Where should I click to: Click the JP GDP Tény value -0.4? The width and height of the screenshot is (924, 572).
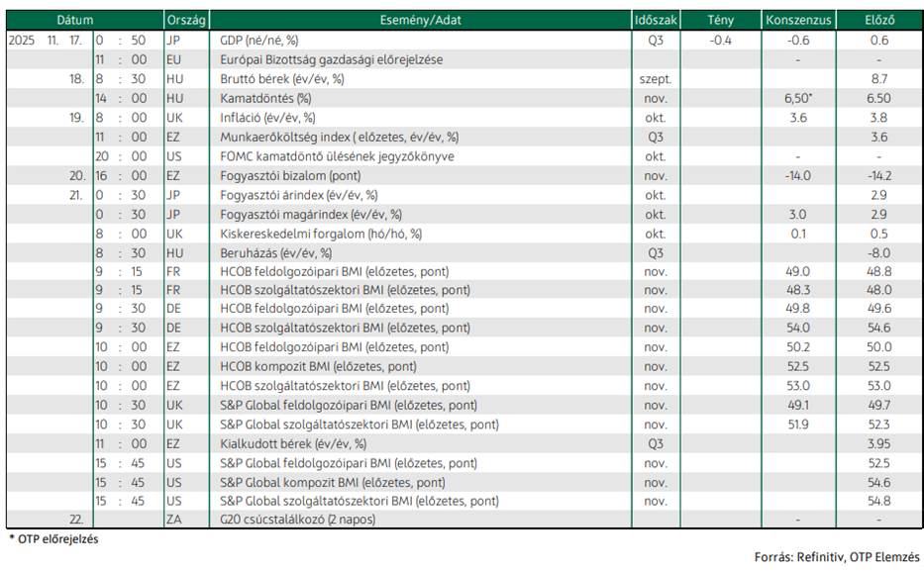coord(720,40)
